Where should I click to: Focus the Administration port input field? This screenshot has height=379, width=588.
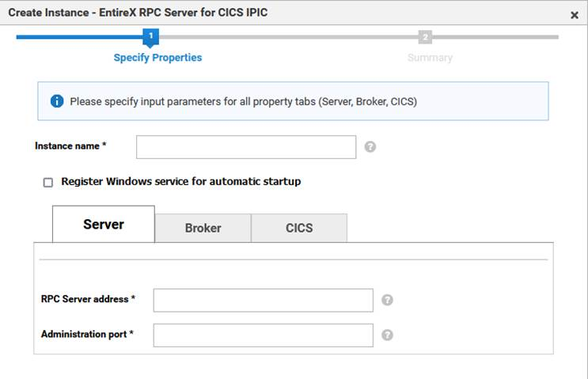click(x=264, y=335)
